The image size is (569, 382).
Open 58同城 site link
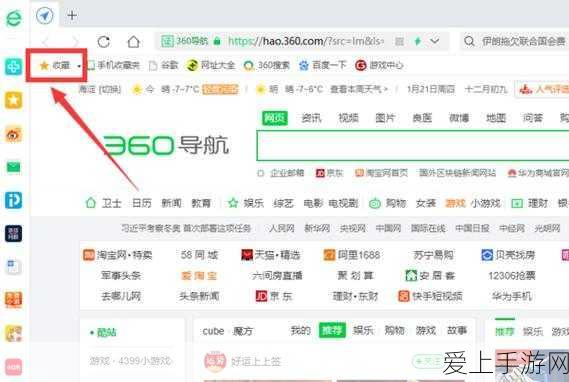click(199, 255)
